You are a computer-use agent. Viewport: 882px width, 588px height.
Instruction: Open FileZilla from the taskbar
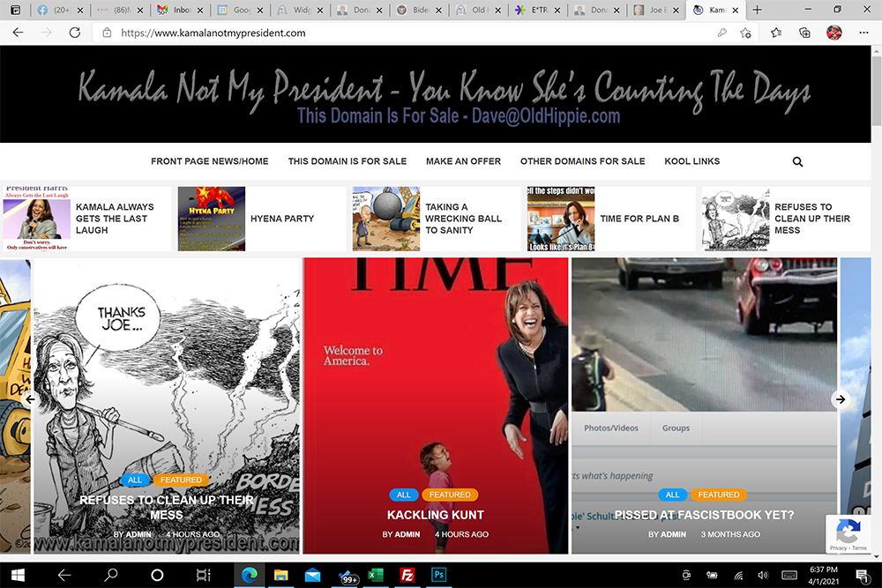[x=407, y=575]
